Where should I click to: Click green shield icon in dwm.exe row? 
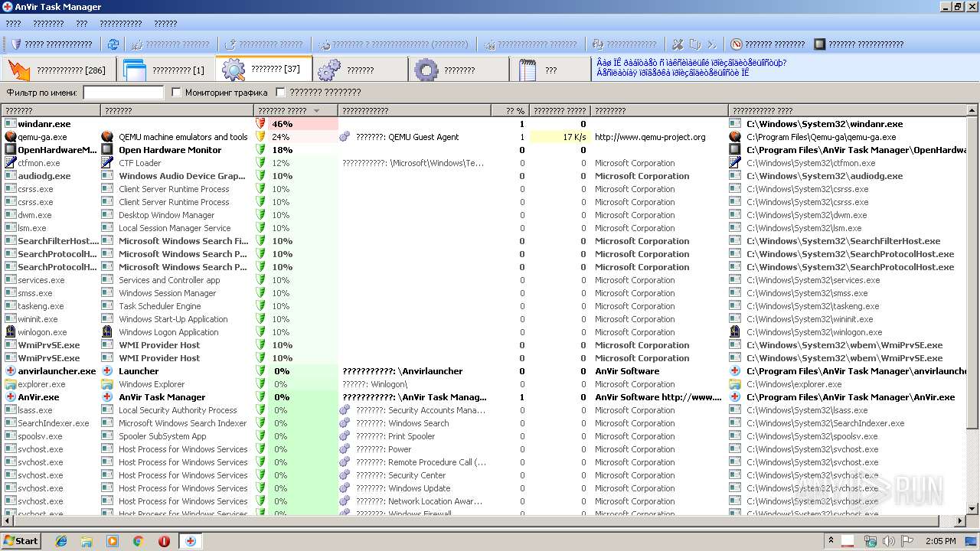tap(261, 215)
